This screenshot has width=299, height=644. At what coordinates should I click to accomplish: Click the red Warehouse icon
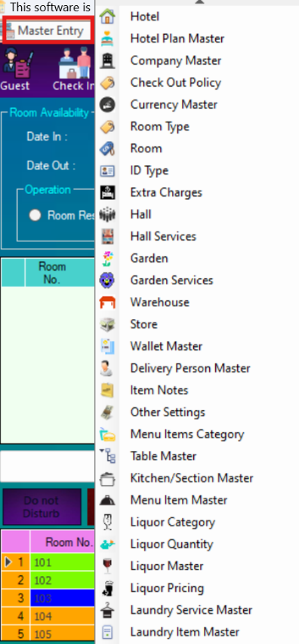click(x=107, y=302)
